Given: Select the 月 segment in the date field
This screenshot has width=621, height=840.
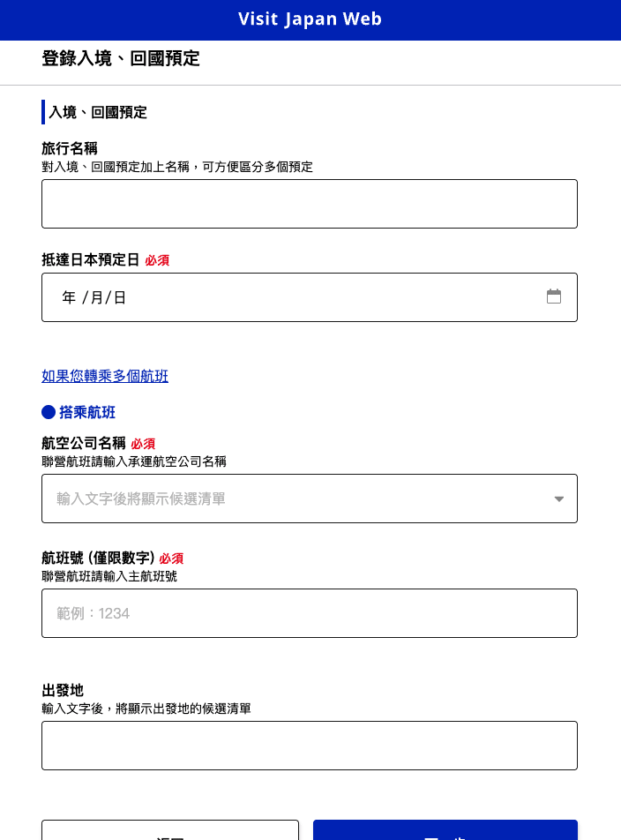Looking at the screenshot, I should 96,297.
